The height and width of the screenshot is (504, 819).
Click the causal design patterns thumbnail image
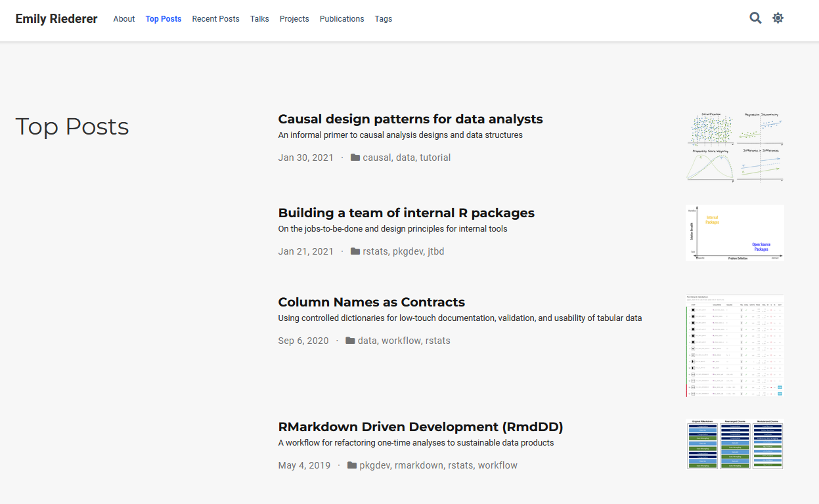click(x=734, y=146)
